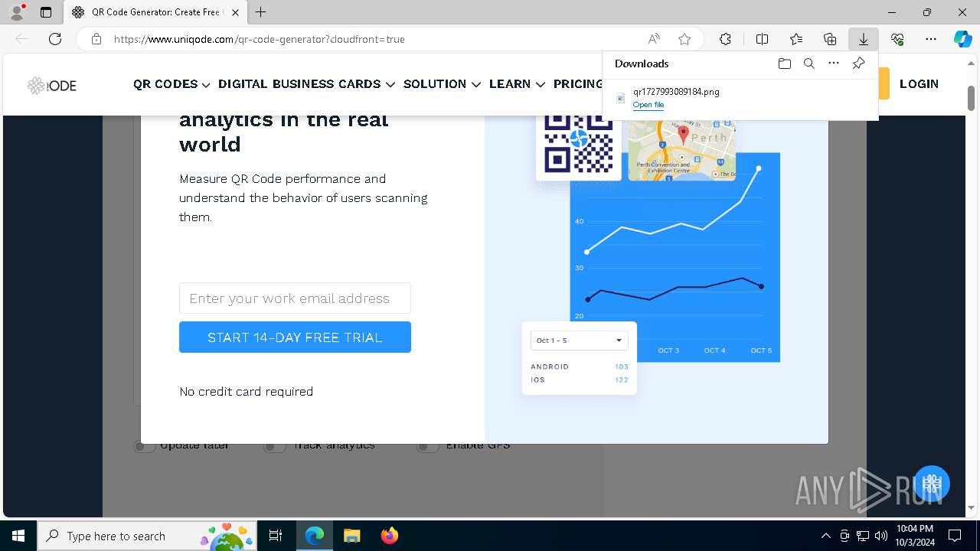The width and height of the screenshot is (980, 551).
Task: Toggle the Update later switch
Action: click(x=144, y=446)
